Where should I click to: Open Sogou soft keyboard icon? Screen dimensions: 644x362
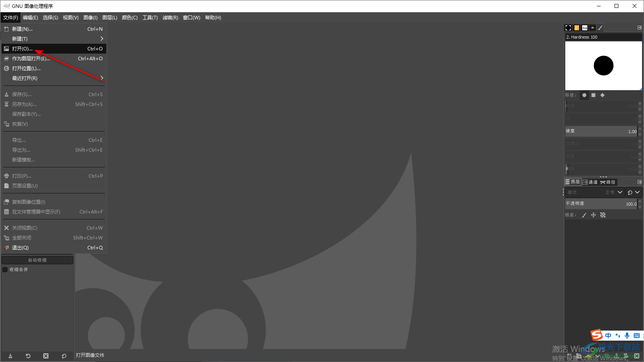[637, 336]
